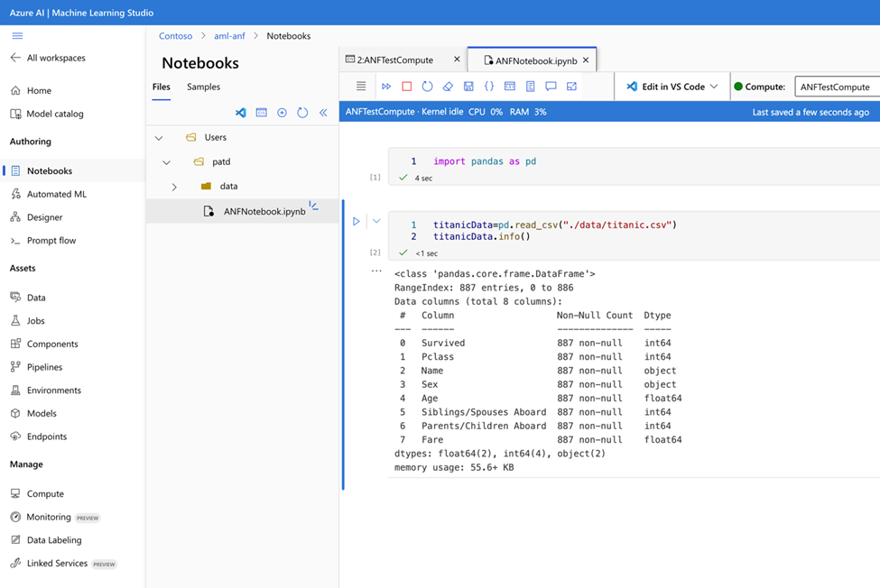Open Data Labeling
This screenshot has width=880, height=588.
[x=46, y=540]
